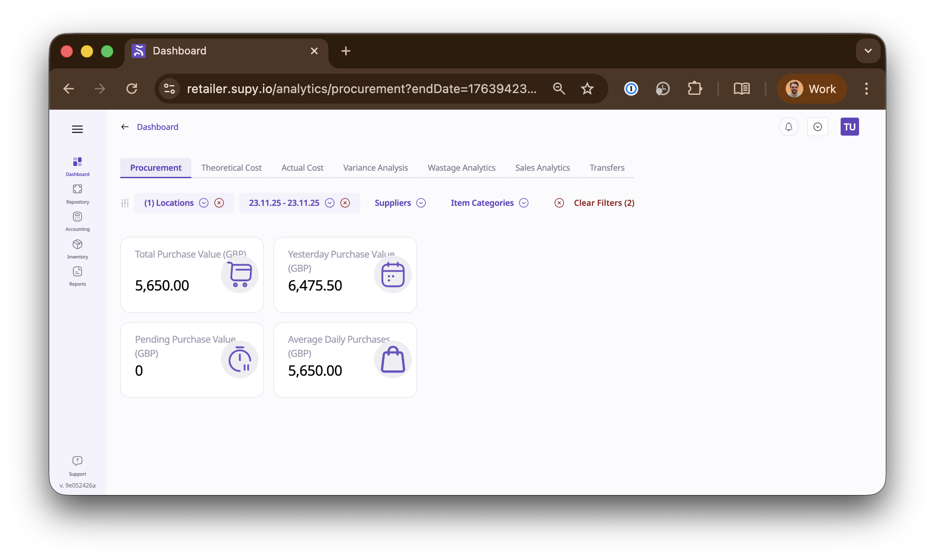
Task: Open Accounting in the sidebar
Action: click(x=77, y=222)
